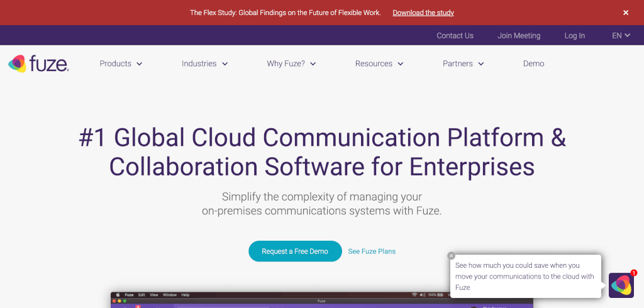Click the "The Flex Study" banner text
This screenshot has width=644, height=308.
(285, 13)
